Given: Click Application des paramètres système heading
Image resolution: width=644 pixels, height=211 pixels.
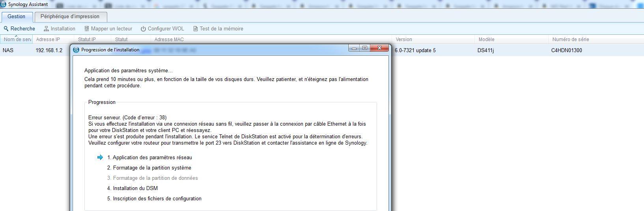Looking at the screenshot, I should click(129, 70).
